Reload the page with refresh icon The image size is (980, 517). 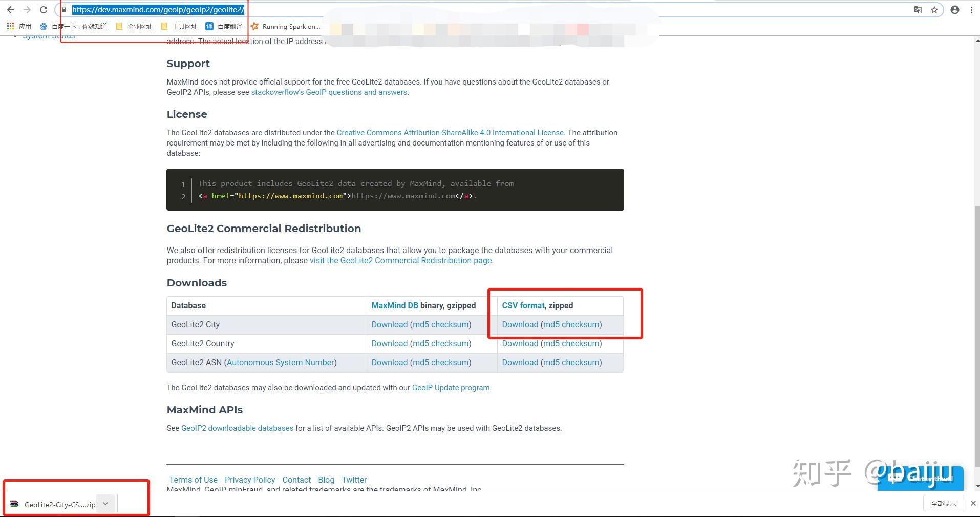click(x=44, y=10)
